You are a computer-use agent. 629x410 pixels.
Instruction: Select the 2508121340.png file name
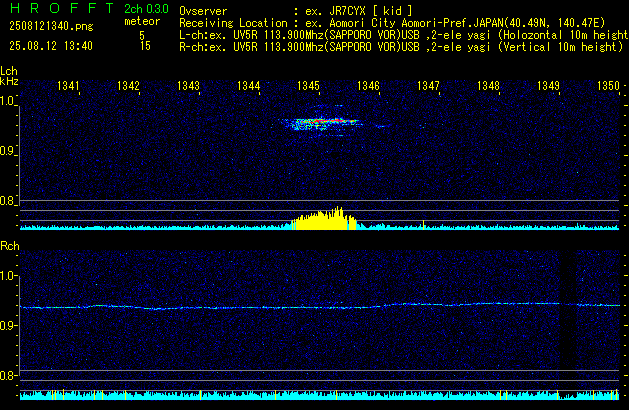51,26
